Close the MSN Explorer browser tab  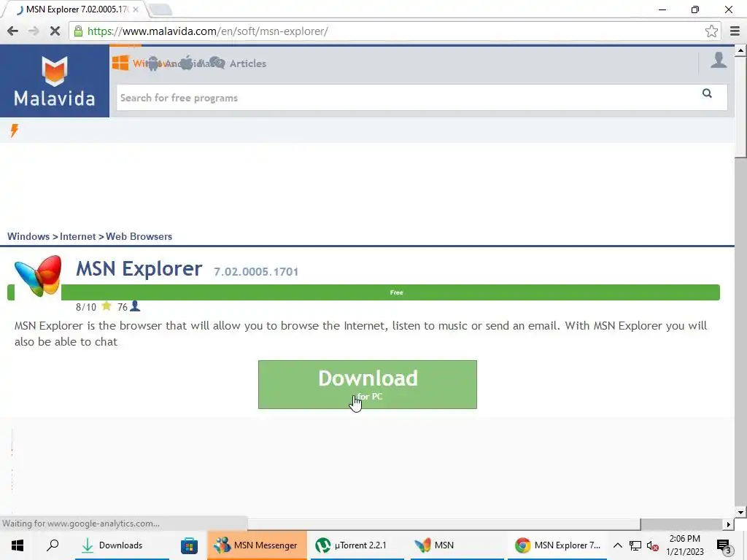pos(136,9)
